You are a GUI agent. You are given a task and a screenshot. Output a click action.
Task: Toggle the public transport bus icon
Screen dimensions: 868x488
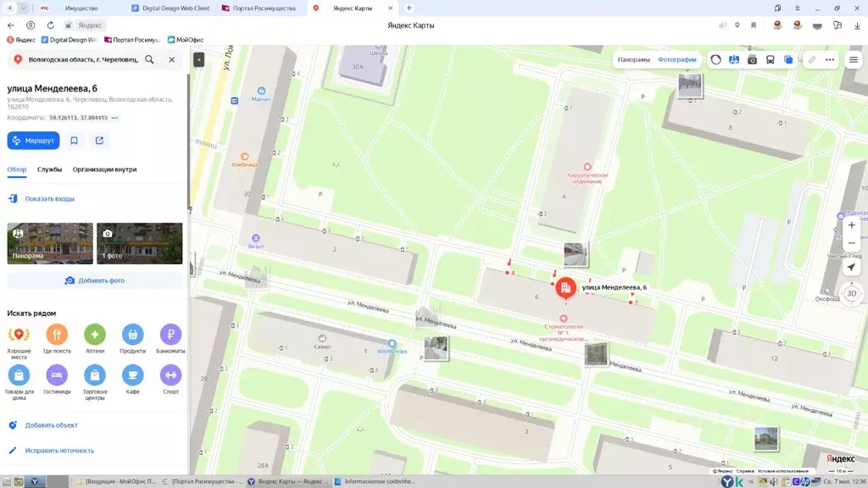[x=770, y=60]
